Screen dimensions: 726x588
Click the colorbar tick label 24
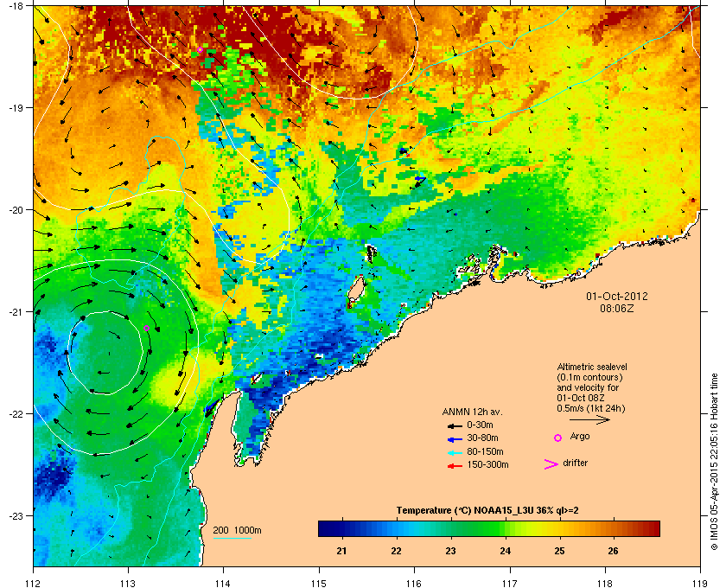[505, 551]
